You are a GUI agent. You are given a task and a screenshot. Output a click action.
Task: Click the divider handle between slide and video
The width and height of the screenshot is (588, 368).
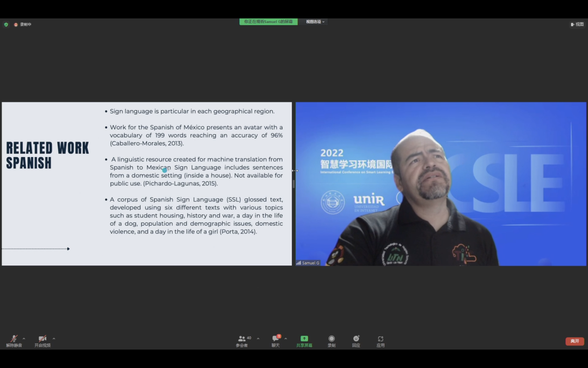(x=294, y=184)
